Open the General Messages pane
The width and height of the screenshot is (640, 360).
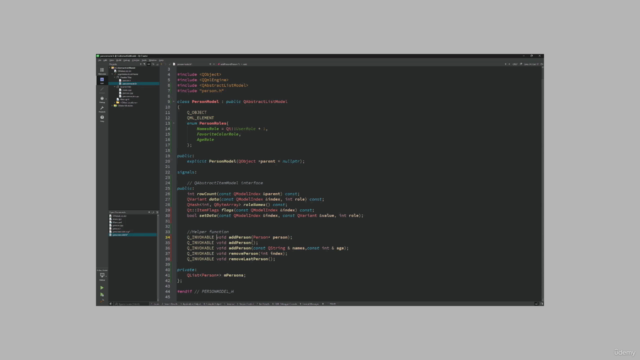(309, 304)
